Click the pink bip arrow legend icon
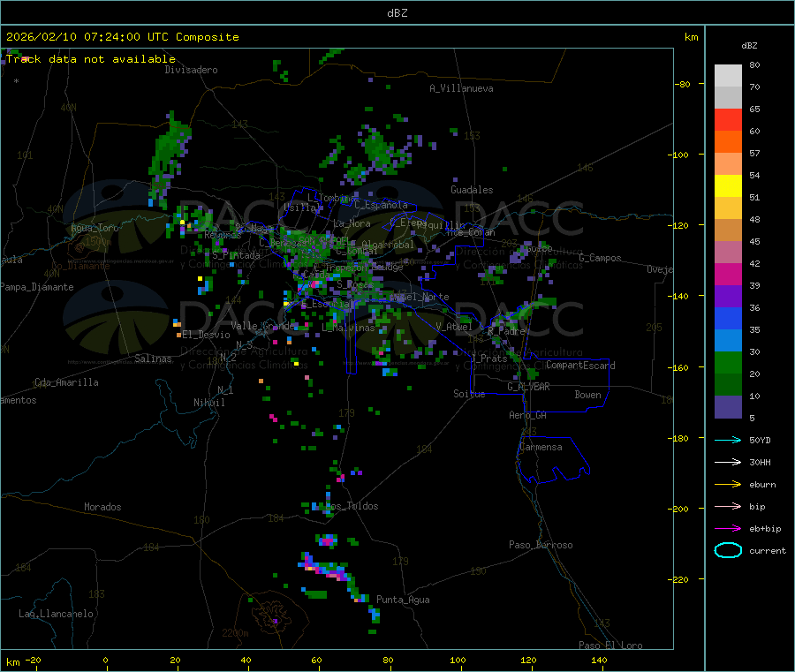 [x=728, y=506]
